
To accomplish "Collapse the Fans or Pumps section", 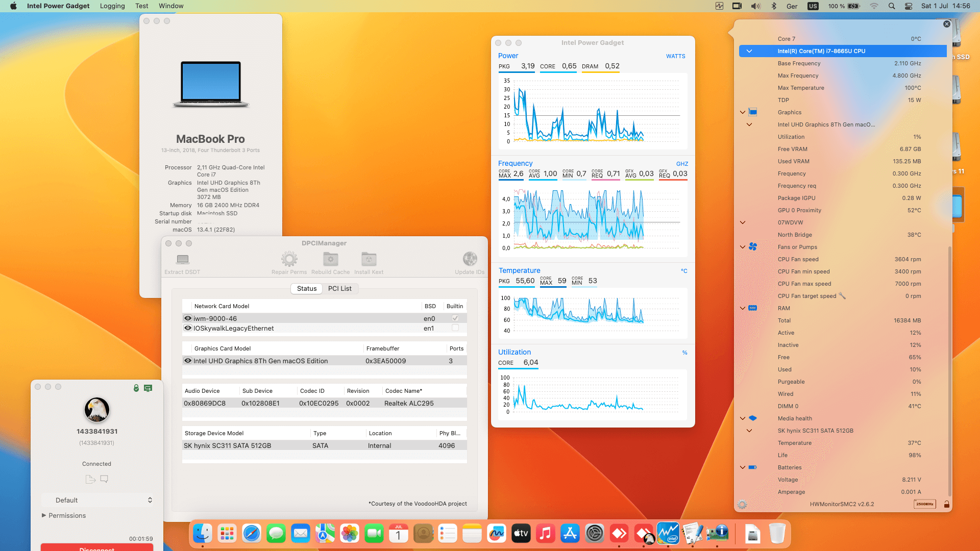I will click(743, 247).
